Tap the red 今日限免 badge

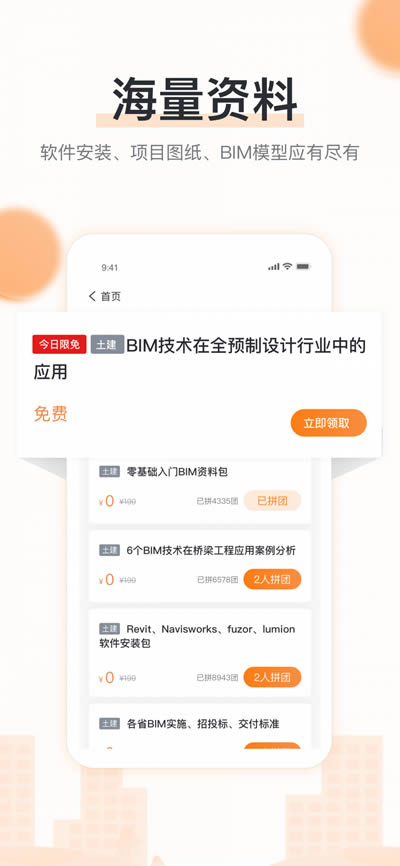click(x=60, y=345)
